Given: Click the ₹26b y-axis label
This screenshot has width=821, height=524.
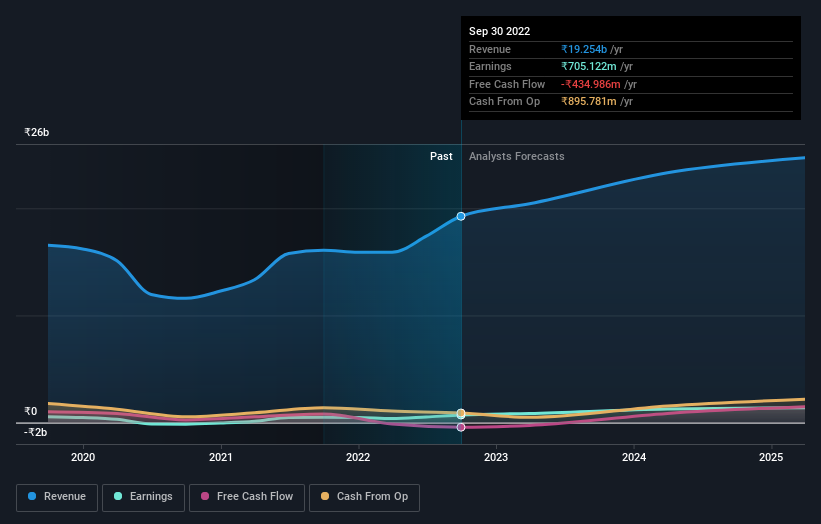Looking at the screenshot, I should tap(37, 132).
